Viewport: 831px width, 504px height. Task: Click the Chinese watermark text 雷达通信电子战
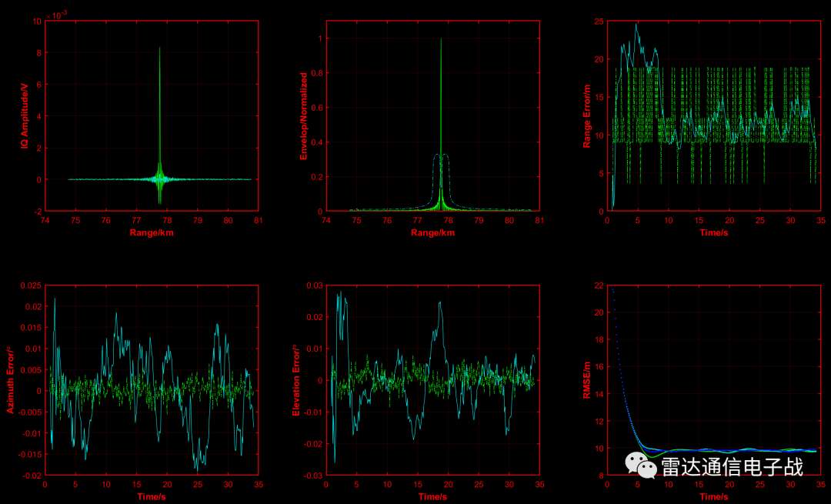coord(732,467)
